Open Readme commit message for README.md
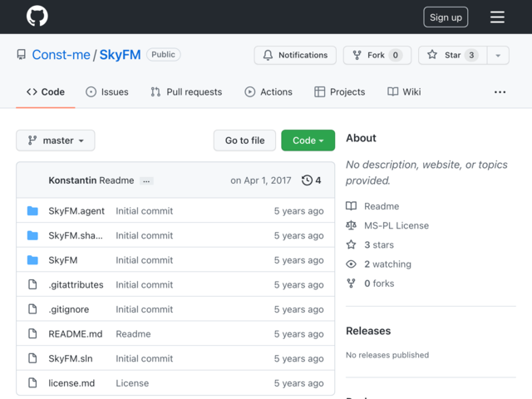The height and width of the screenshot is (399, 532). tap(133, 334)
